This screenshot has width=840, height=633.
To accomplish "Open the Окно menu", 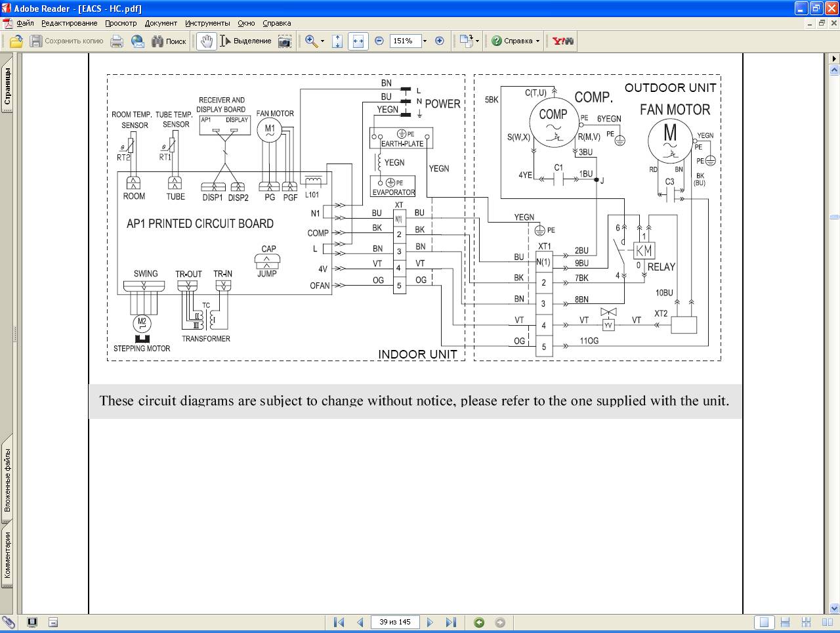I will point(246,23).
